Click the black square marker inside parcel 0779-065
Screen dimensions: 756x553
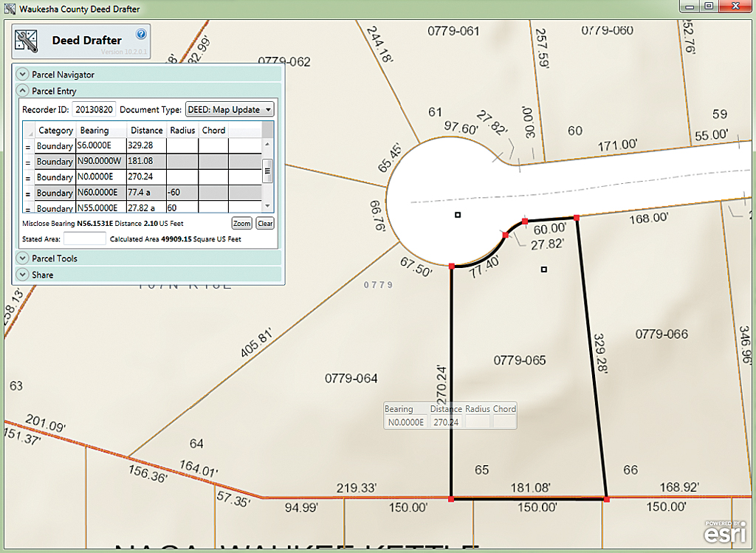point(544,269)
